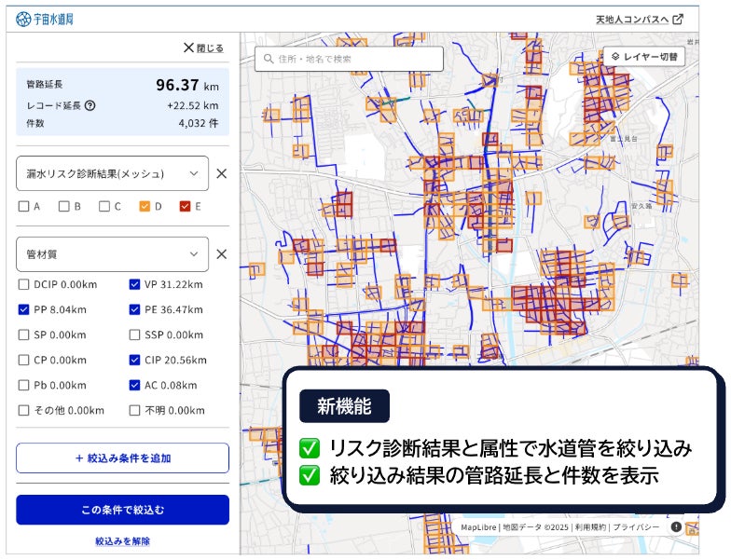
Task: Click the search magnifier icon
Action: [x=269, y=59]
